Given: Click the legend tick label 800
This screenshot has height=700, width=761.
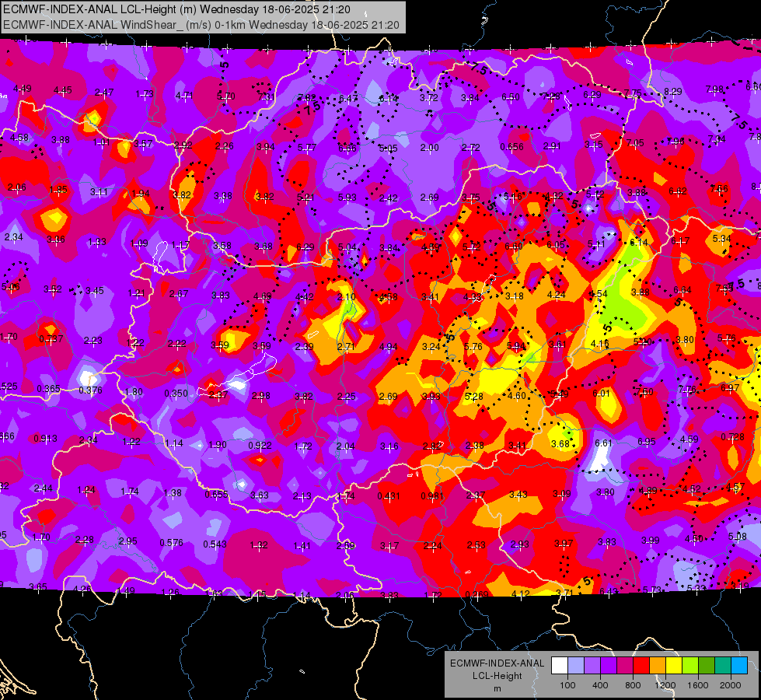Looking at the screenshot, I should (633, 685).
